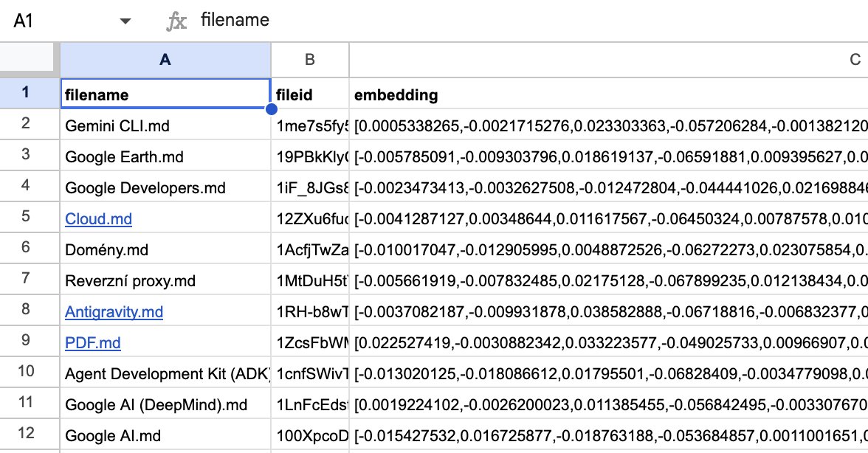Viewport: 868px width, 453px height.
Task: Select embedding cell starting [-0.0023473413
Action: [x=609, y=187]
